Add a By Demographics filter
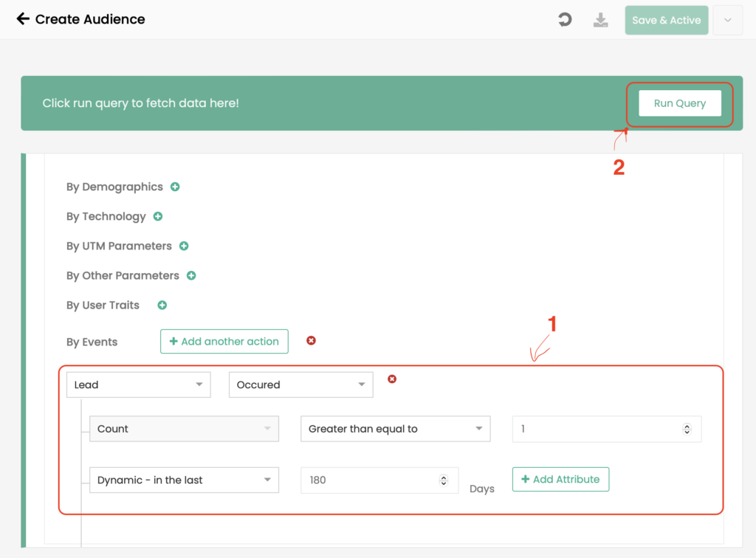This screenshot has width=756, height=558. tap(175, 187)
